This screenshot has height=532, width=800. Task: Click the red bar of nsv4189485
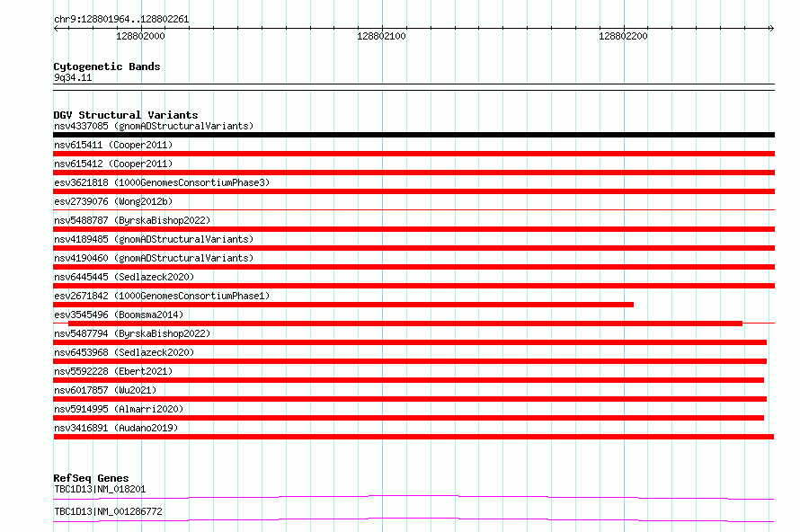(413, 248)
